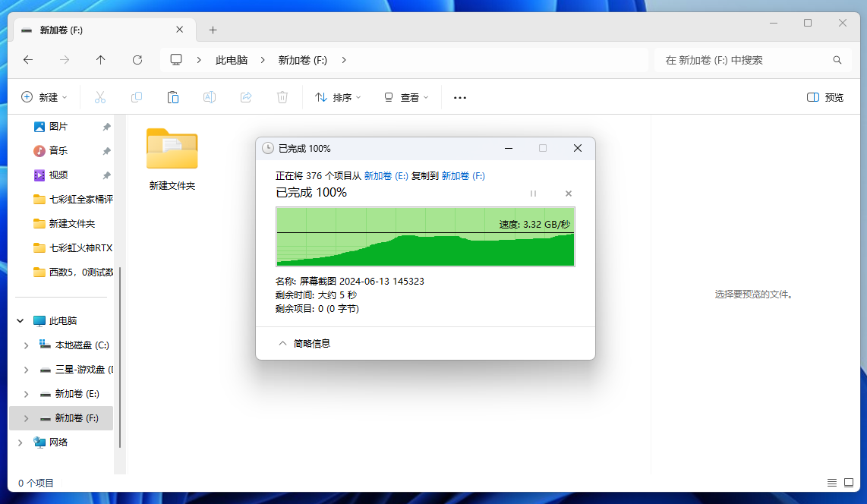Open the 查看 view dropdown
The width and height of the screenshot is (867, 504).
tap(406, 97)
